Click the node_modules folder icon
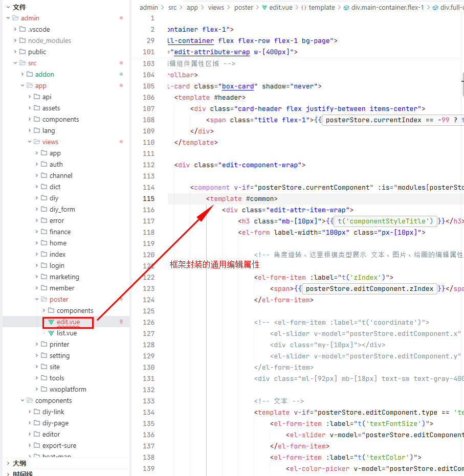 click(23, 41)
